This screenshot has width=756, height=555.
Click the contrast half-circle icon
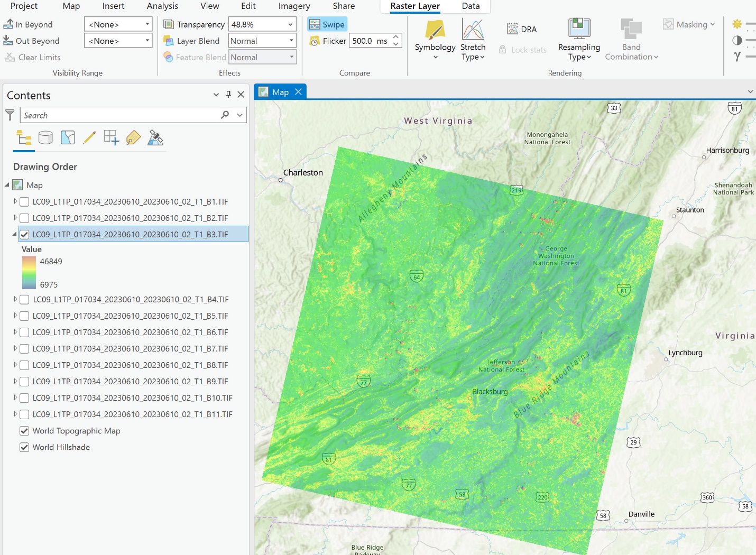click(737, 40)
